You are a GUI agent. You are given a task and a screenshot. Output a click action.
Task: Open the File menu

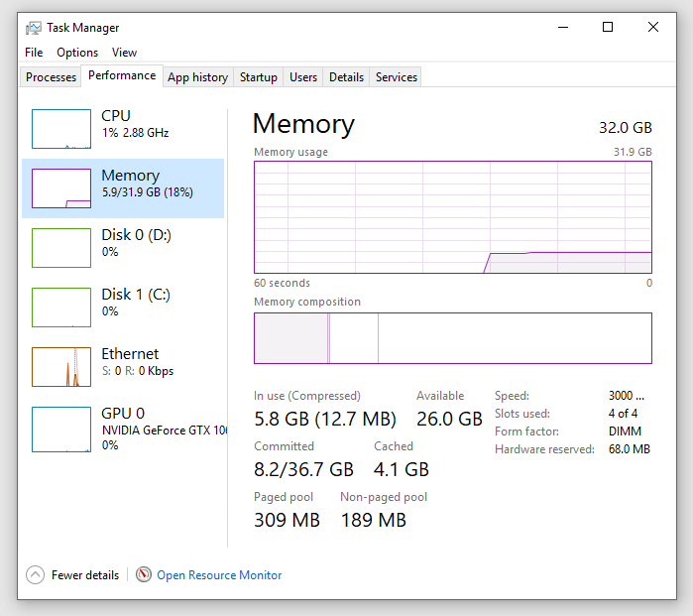(x=34, y=53)
